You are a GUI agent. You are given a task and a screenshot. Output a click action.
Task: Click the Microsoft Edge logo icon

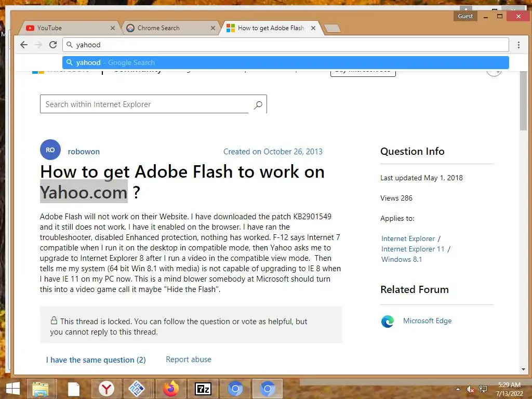point(388,321)
